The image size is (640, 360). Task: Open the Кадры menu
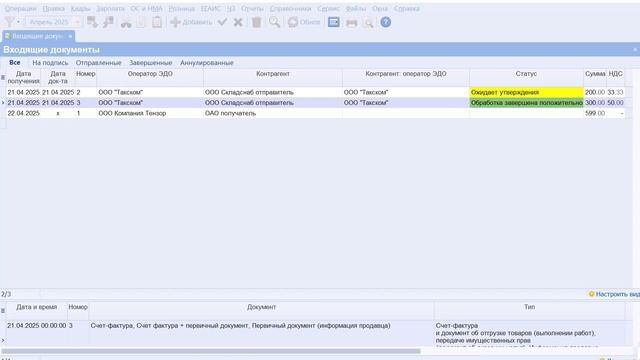[x=80, y=9]
